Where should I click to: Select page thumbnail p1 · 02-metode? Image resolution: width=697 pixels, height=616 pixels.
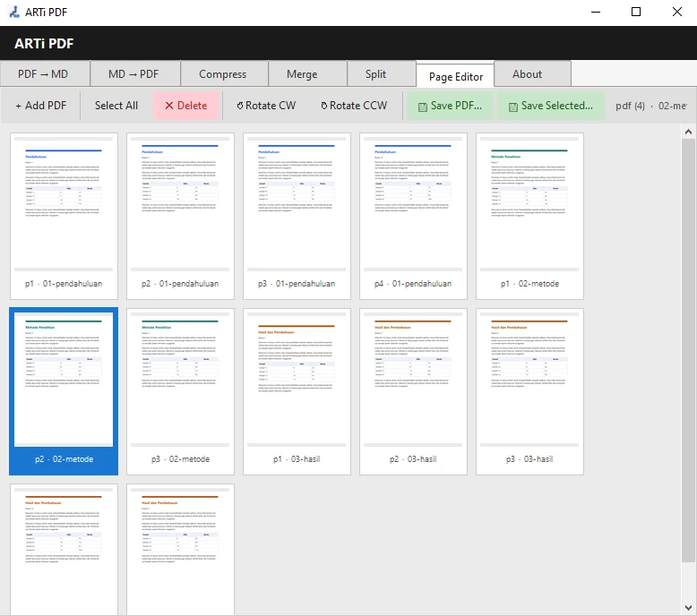529,216
